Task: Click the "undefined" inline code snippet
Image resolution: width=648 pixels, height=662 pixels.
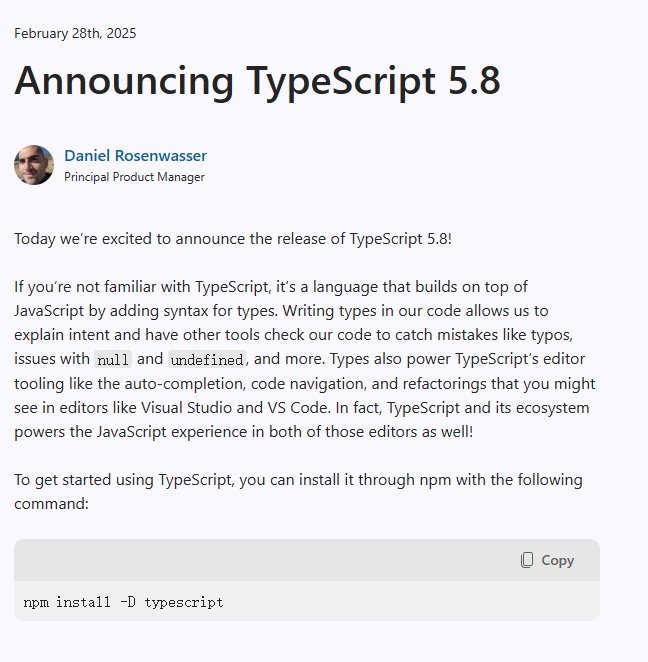Action: click(x=206, y=360)
